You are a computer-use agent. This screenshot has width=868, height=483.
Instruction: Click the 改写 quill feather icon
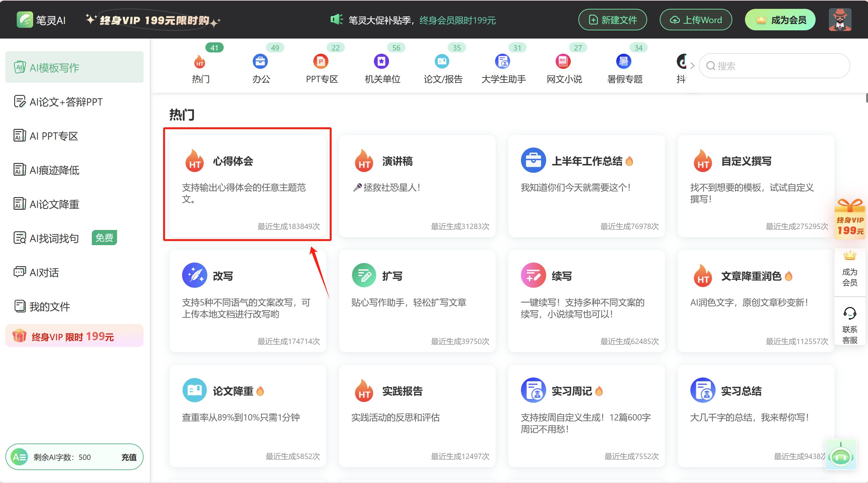(194, 275)
